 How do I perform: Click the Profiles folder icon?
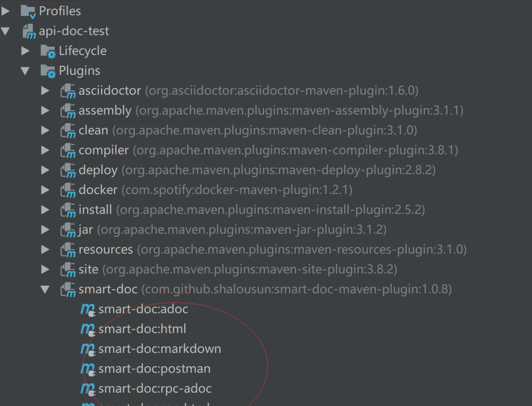tap(28, 11)
